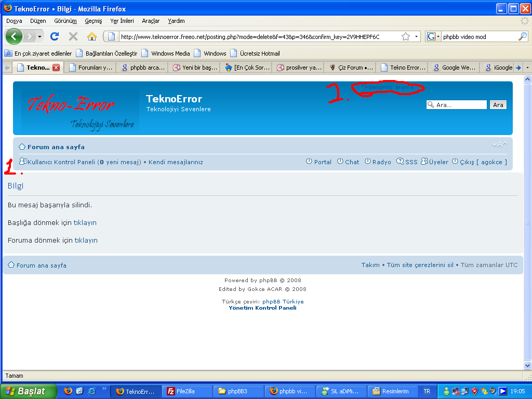The height and width of the screenshot is (399, 532).
Task: Go back with the green back arrow
Action: click(x=14, y=36)
